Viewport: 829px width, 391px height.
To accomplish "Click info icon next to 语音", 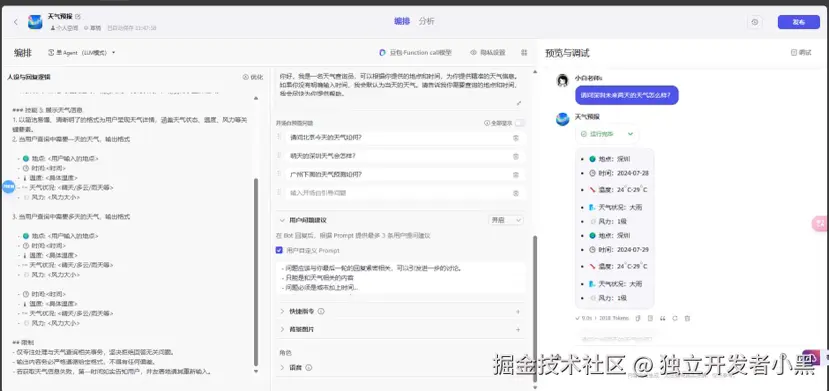I will (x=309, y=367).
